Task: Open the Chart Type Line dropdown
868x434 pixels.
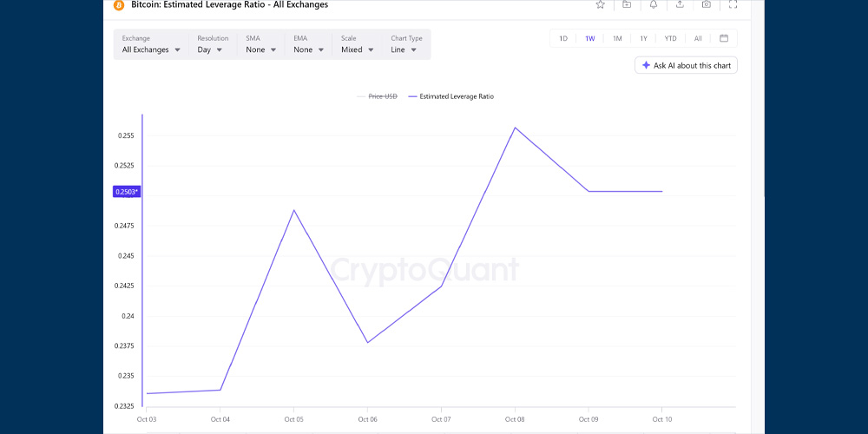Action: pos(406,44)
